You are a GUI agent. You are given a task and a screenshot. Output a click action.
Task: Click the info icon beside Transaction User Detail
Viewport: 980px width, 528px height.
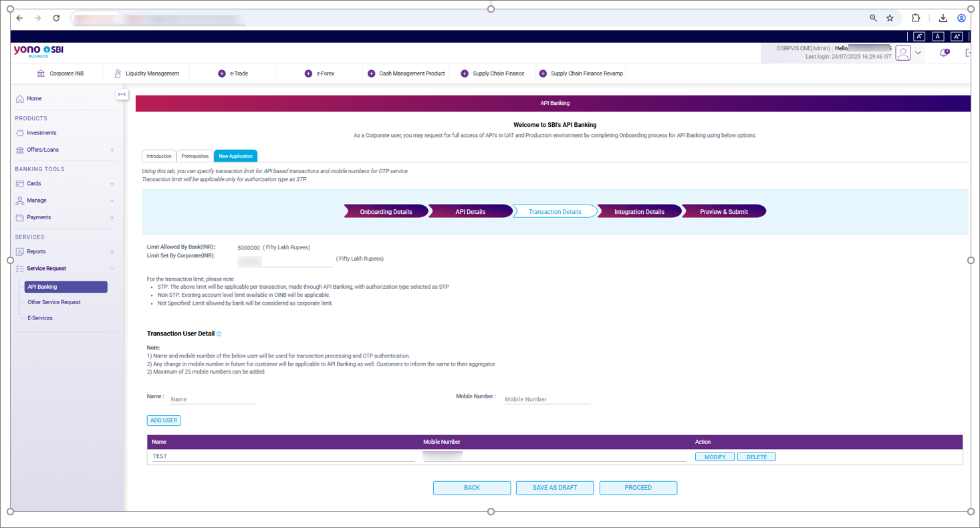pyautogui.click(x=219, y=334)
